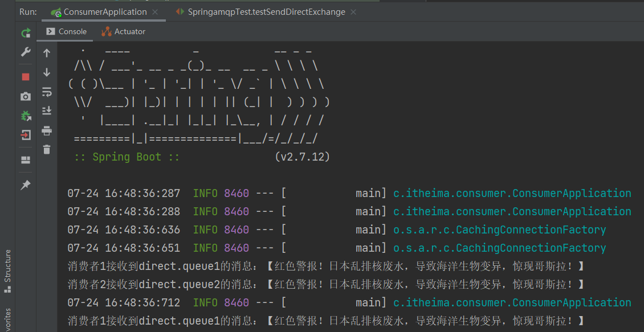
Task: Select the Console tab
Action: [67, 31]
